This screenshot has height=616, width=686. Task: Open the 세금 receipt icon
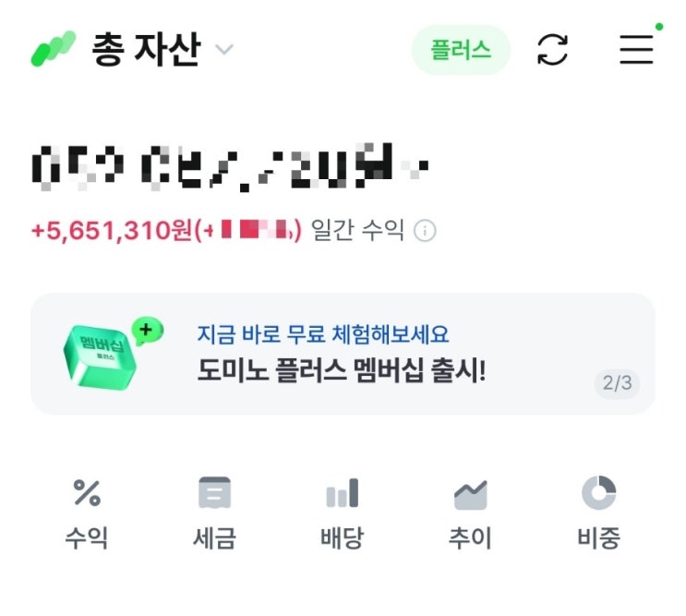click(x=214, y=492)
